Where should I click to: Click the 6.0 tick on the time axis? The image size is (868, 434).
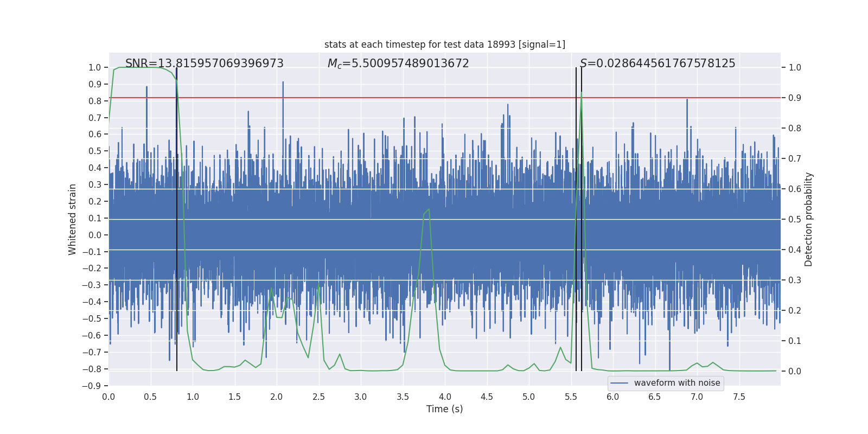point(613,397)
